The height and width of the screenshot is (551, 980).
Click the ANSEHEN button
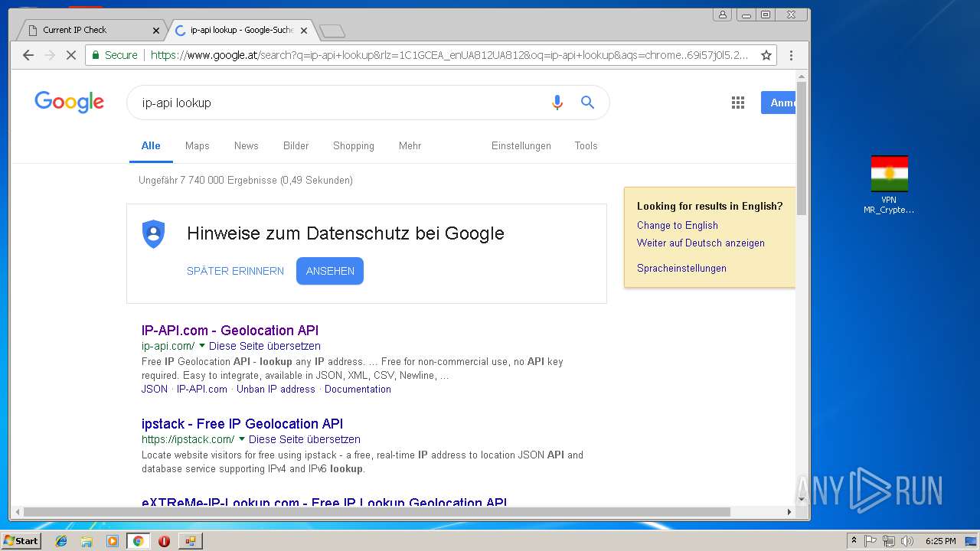(x=330, y=271)
